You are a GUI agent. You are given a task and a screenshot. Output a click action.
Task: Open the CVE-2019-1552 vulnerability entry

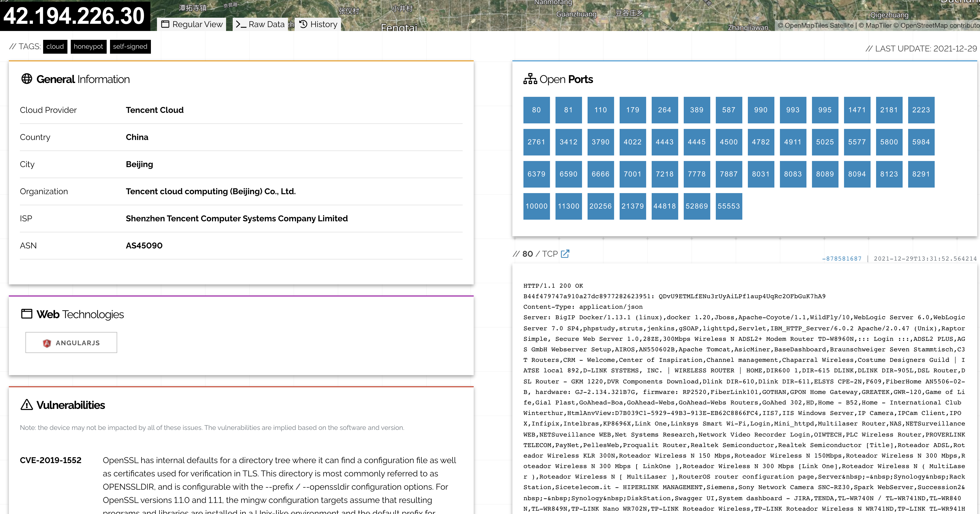point(51,460)
